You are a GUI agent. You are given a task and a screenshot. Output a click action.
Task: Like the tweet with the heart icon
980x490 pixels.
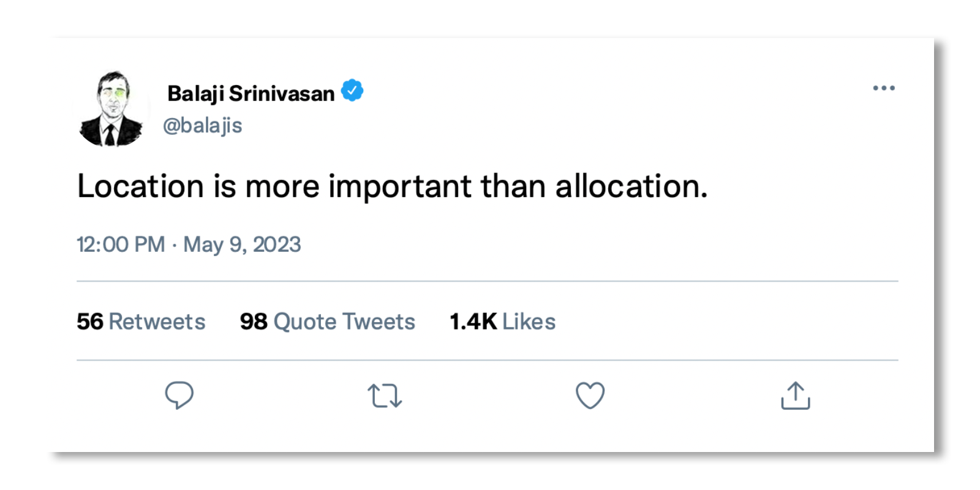pyautogui.click(x=590, y=395)
